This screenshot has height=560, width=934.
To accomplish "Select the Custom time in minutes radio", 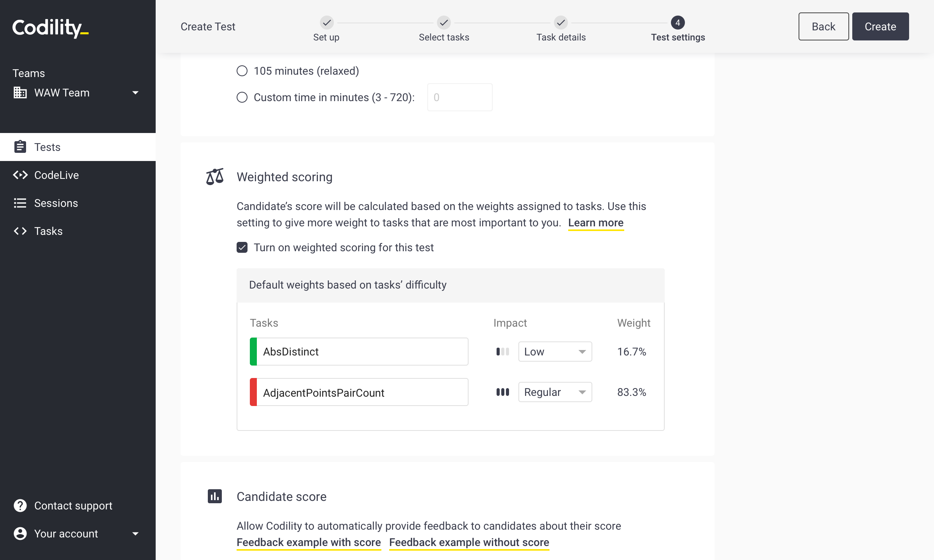I will [242, 97].
